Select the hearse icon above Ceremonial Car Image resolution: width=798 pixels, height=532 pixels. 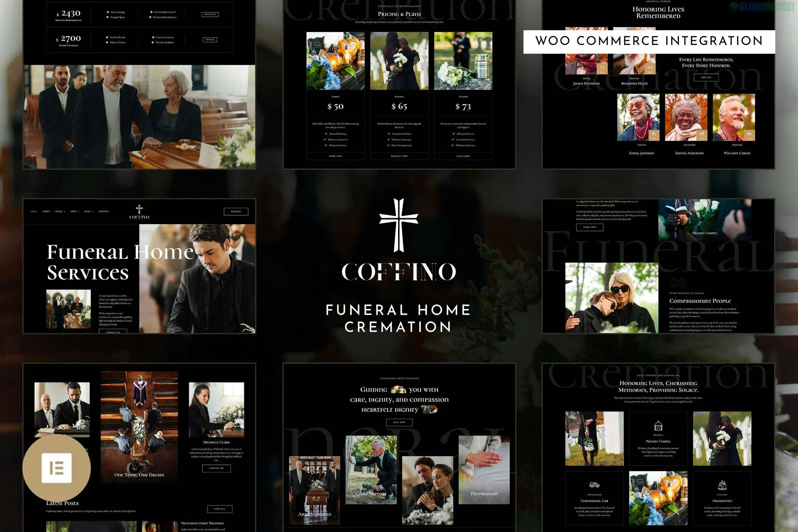click(x=594, y=486)
